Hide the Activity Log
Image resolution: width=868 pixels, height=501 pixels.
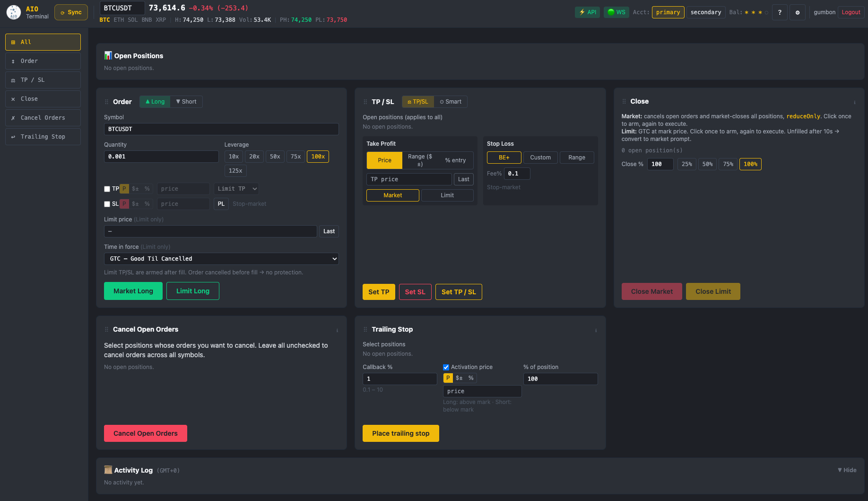[847, 470]
